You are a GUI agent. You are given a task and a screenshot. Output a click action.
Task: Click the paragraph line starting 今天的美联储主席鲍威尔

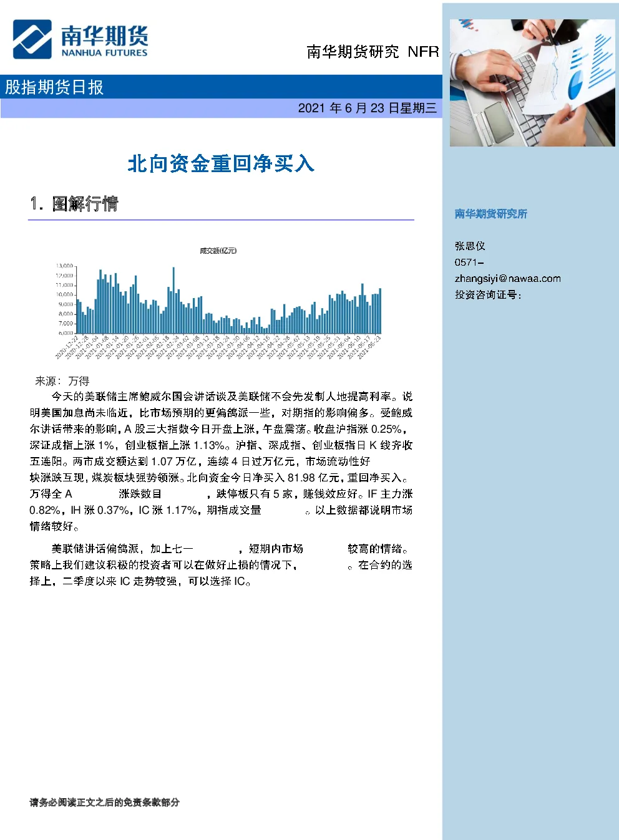pos(232,397)
